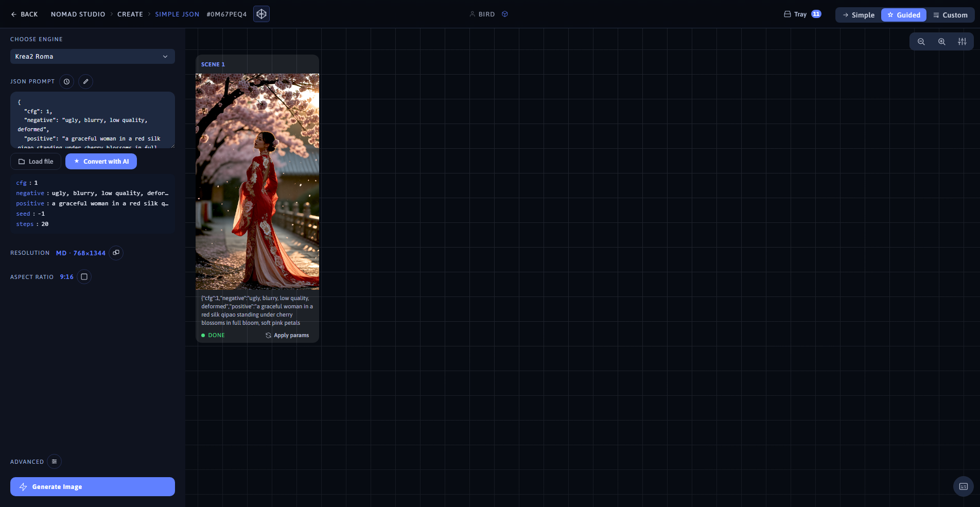Click the scene prompt caption text
Image resolution: width=980 pixels, height=507 pixels.
[257, 310]
